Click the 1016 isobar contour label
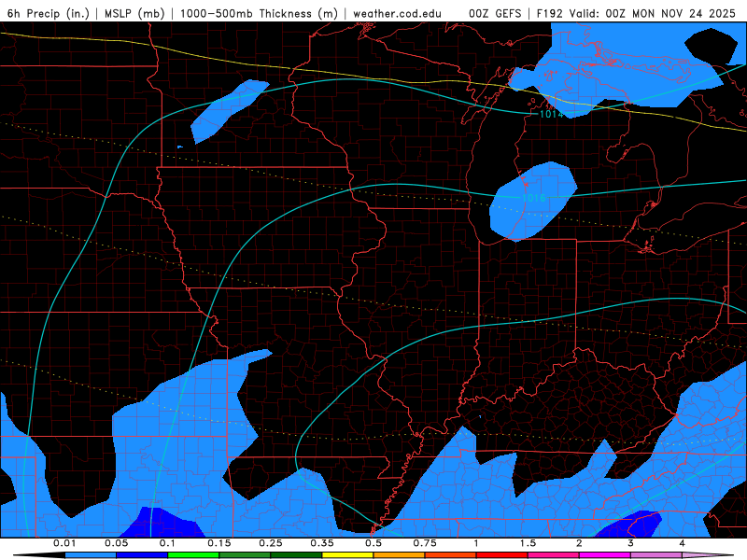This screenshot has width=747, height=560. coord(533,198)
